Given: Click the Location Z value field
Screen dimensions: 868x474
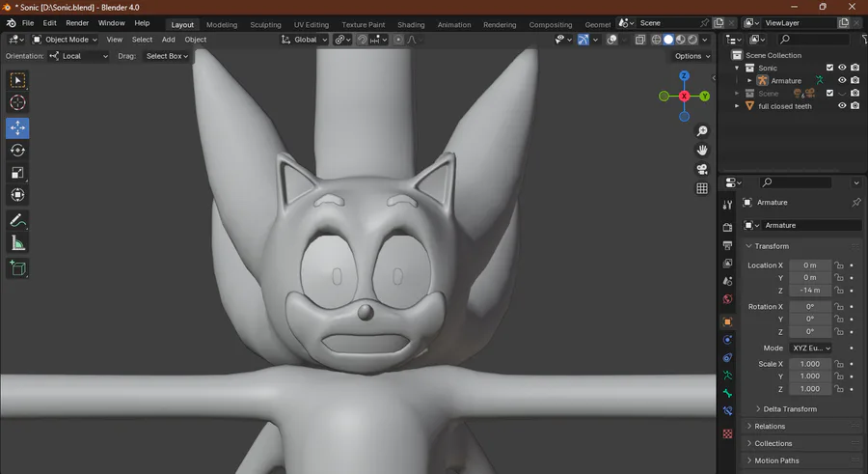Looking at the screenshot, I should (x=809, y=291).
